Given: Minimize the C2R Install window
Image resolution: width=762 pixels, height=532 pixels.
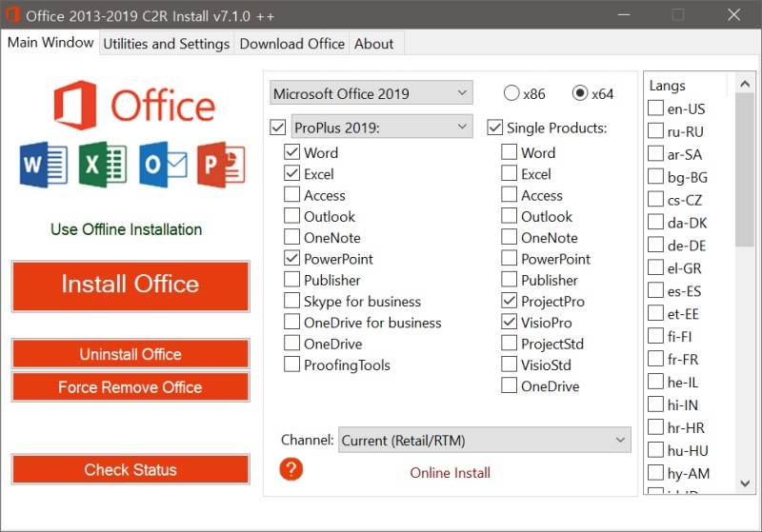Looking at the screenshot, I should point(624,14).
